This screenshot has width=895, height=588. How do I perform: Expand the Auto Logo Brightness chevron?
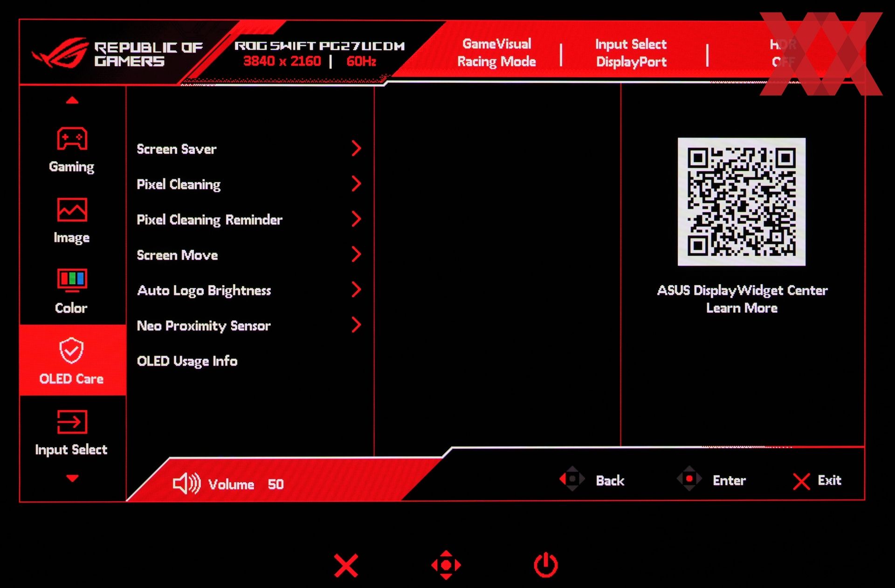click(x=357, y=290)
